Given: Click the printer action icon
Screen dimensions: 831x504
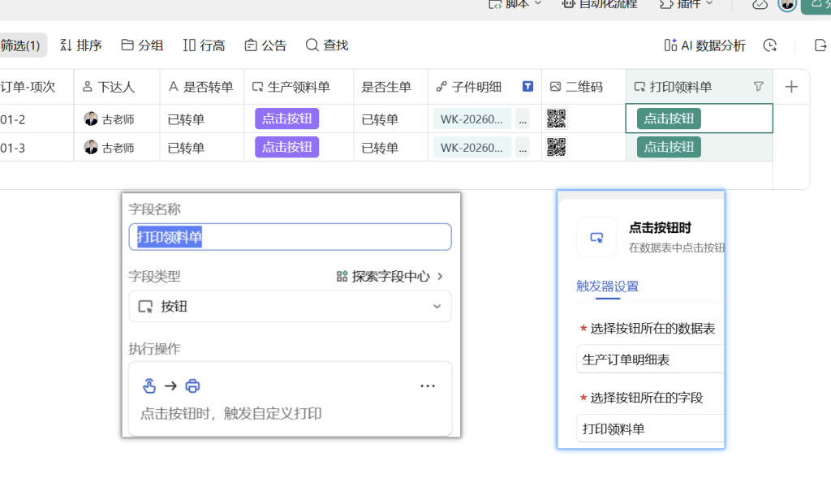Looking at the screenshot, I should coord(192,386).
